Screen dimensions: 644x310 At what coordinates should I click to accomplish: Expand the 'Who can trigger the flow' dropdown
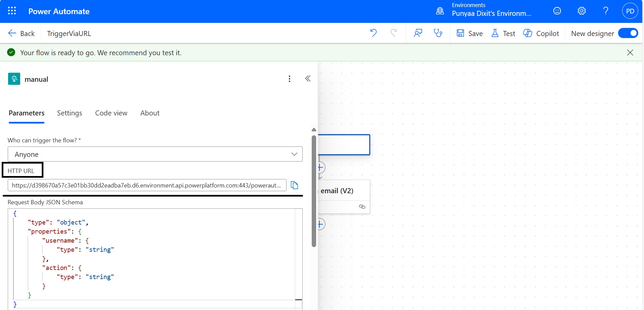[155, 154]
